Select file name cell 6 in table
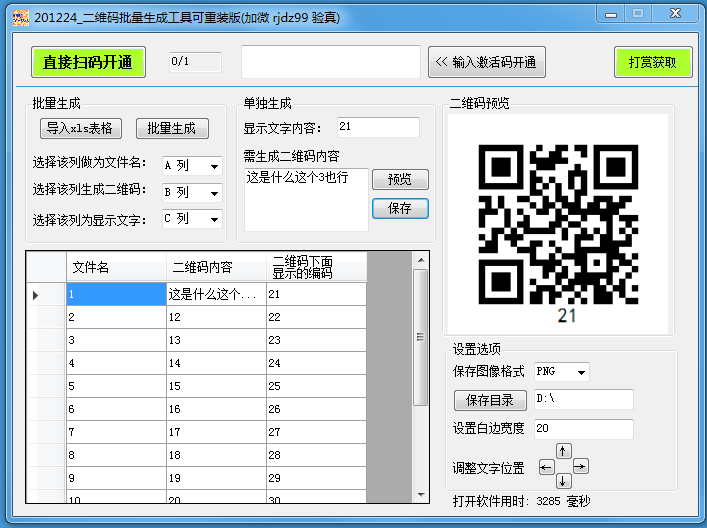 click(x=116, y=409)
